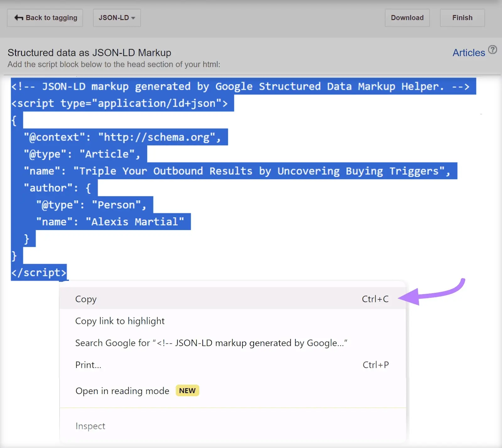Choose Search Google for the JSON-LD markup
This screenshot has width=502, height=448.
(211, 343)
